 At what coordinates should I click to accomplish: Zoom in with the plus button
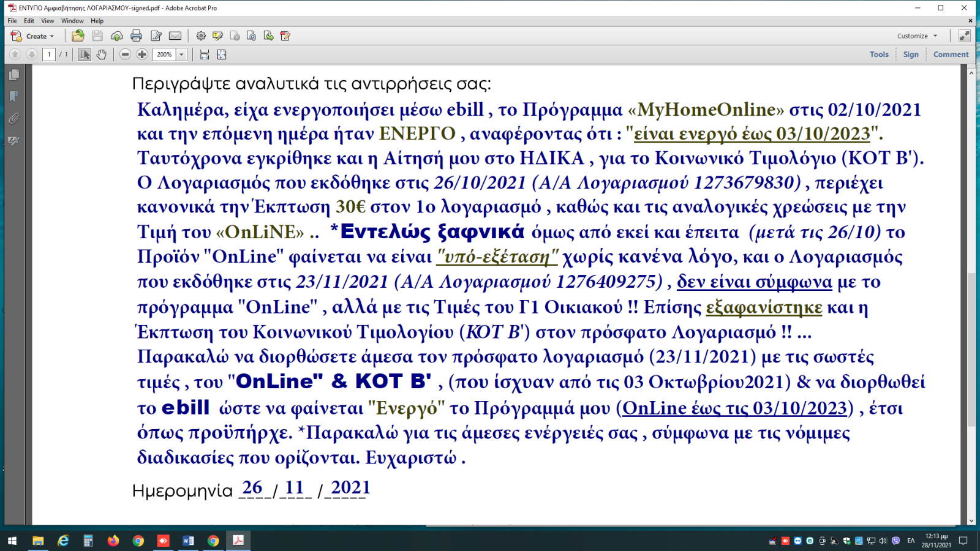coord(142,54)
